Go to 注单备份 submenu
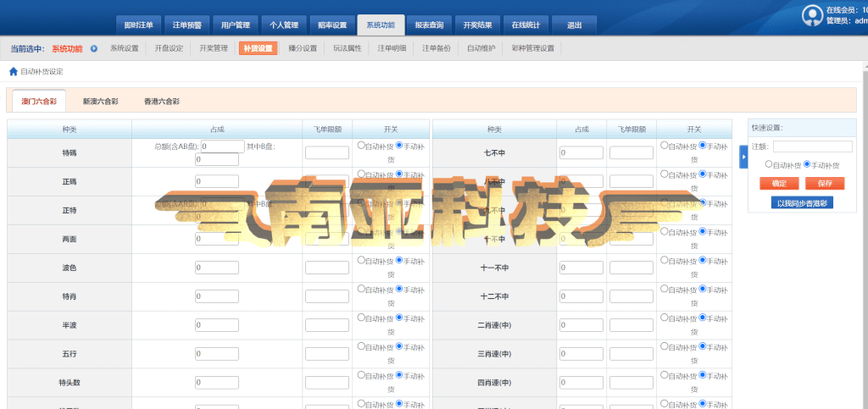This screenshot has height=409, width=868. (437, 48)
